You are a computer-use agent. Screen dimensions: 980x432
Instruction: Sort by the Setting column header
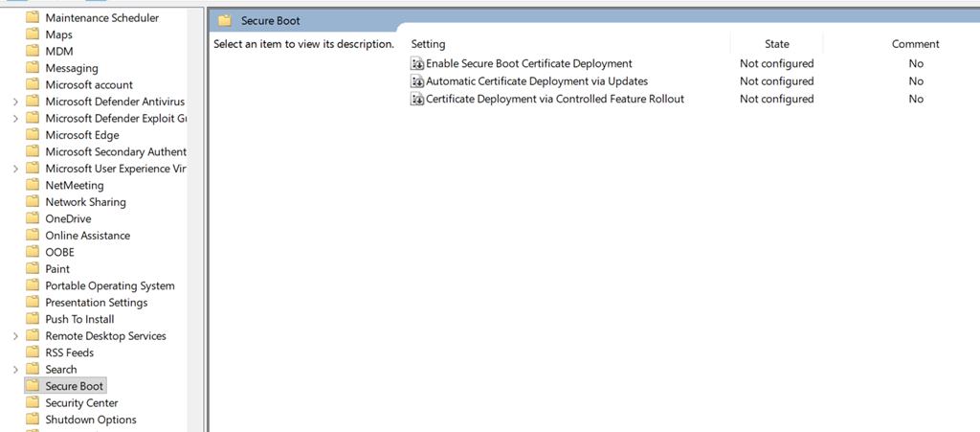point(428,44)
